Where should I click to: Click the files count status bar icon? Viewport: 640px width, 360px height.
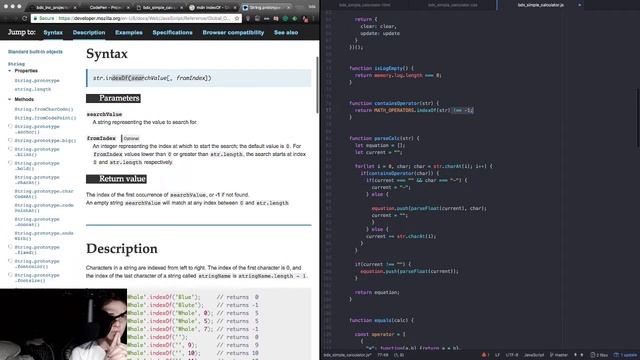[x=599, y=355]
